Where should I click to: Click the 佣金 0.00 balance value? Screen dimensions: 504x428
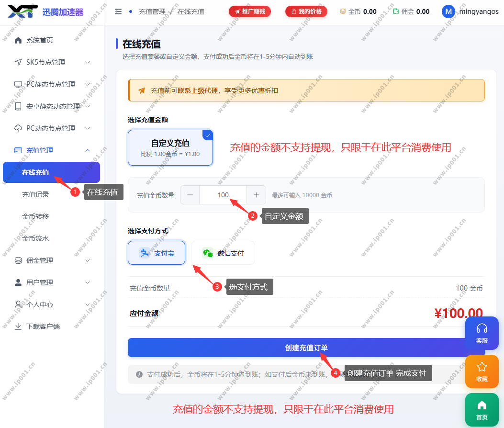(x=423, y=11)
